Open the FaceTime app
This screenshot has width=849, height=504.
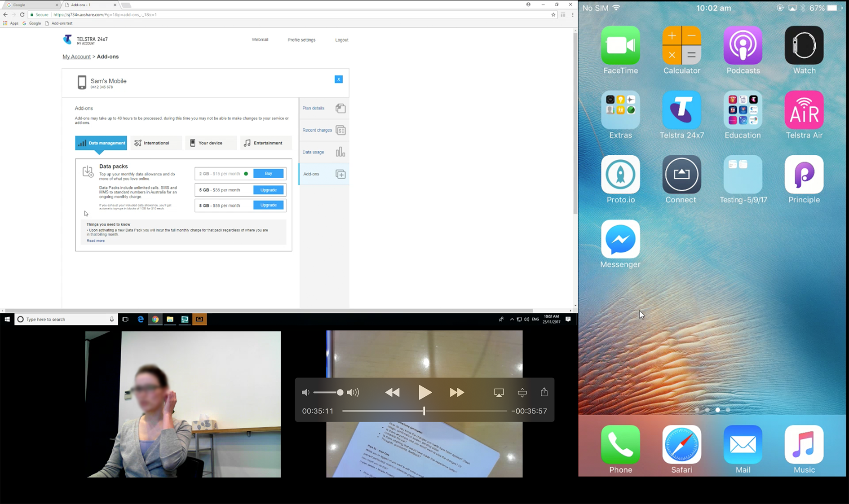click(620, 45)
